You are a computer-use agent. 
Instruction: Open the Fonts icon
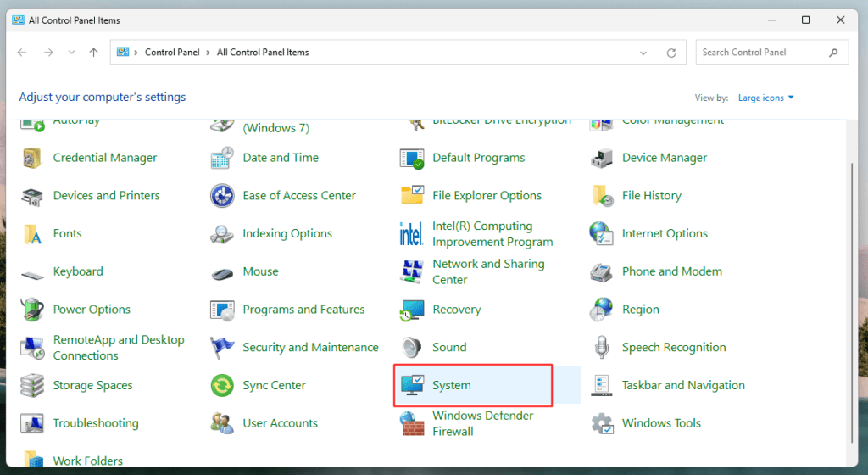click(33, 233)
